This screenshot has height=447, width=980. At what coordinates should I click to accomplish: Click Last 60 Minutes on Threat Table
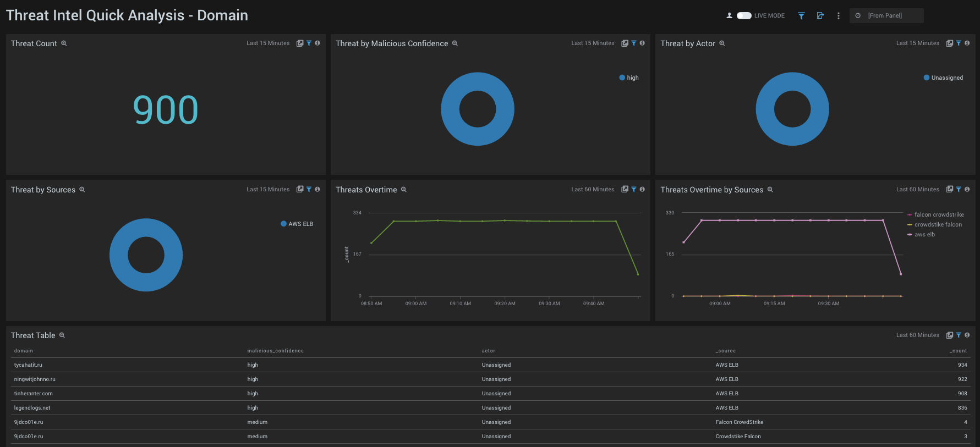click(917, 335)
